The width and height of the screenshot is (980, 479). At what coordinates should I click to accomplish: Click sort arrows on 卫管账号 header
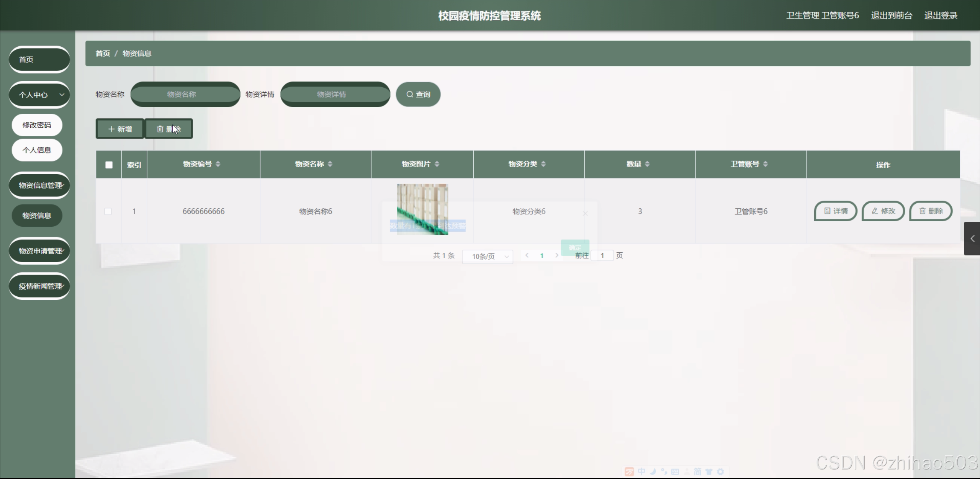tap(766, 164)
